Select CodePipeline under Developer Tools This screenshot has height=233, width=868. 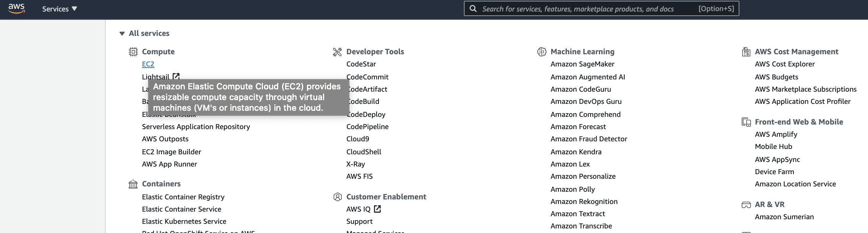pyautogui.click(x=367, y=126)
